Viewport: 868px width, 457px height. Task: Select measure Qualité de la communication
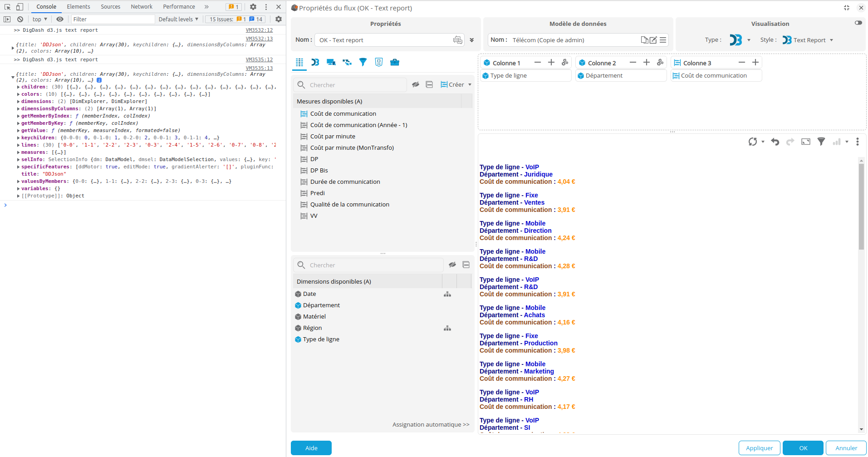(349, 204)
